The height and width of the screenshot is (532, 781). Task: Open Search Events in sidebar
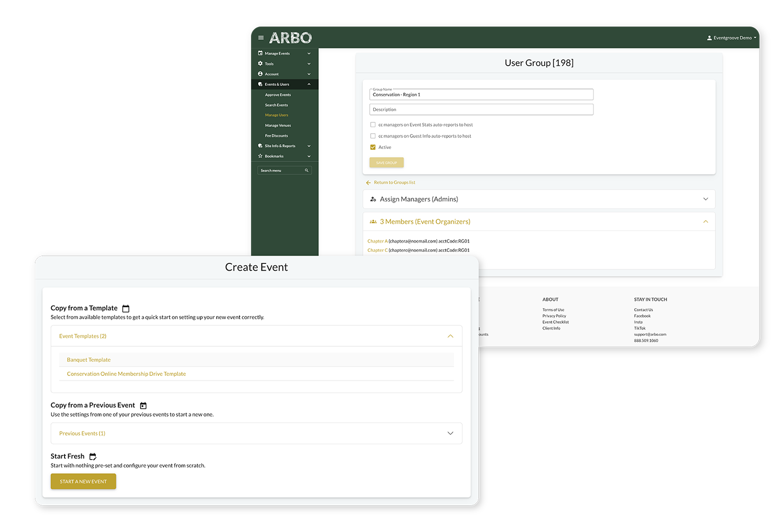click(276, 105)
